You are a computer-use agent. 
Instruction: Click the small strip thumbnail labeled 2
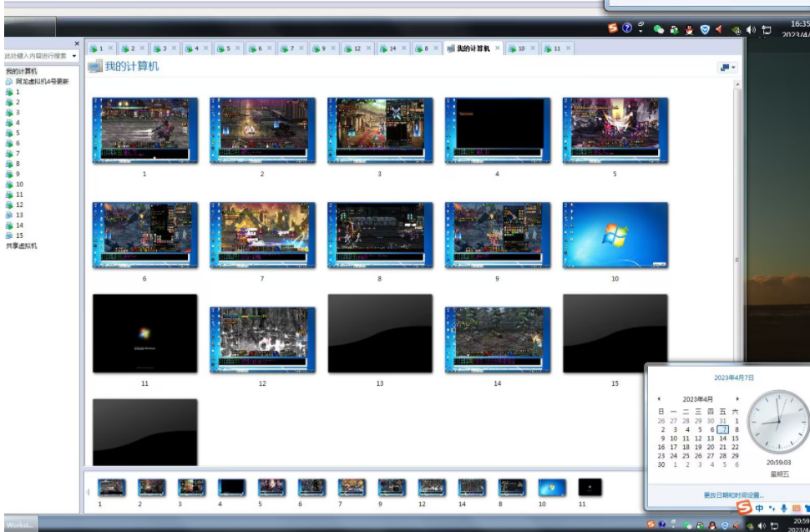(x=151, y=487)
